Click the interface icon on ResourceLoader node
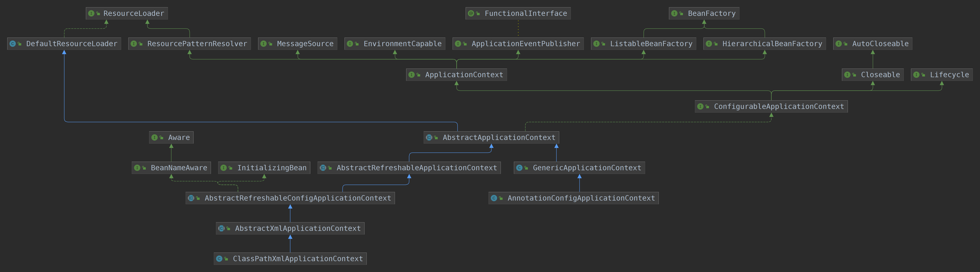 click(91, 14)
